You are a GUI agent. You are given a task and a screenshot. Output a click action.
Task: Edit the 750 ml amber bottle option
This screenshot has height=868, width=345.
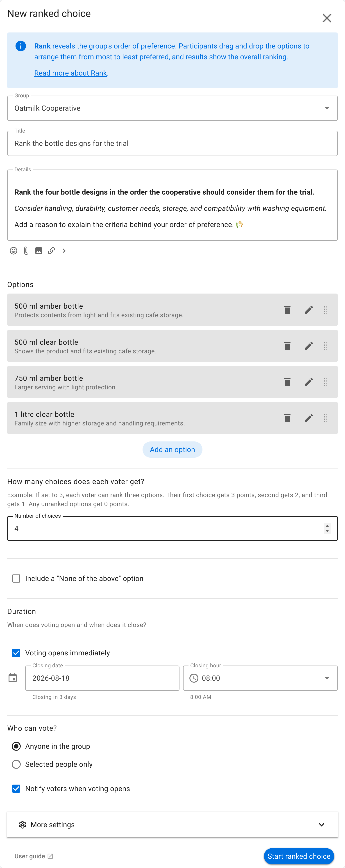click(x=309, y=382)
